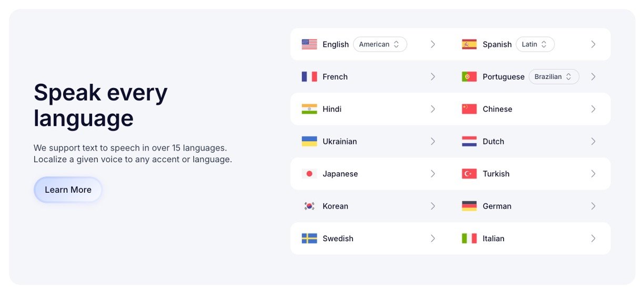Expand the Dutch row chevron arrow

[x=593, y=141]
